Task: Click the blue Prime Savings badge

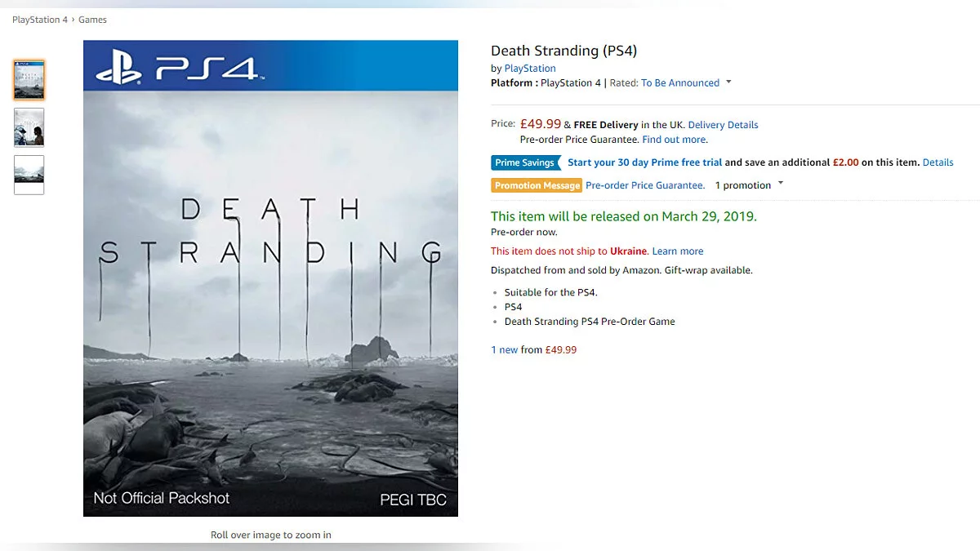Action: pos(527,162)
